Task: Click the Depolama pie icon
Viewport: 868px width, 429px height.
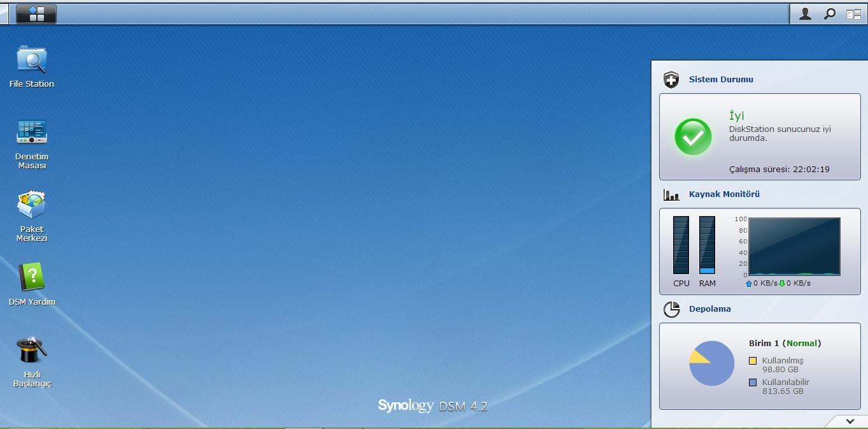Action: (x=671, y=309)
